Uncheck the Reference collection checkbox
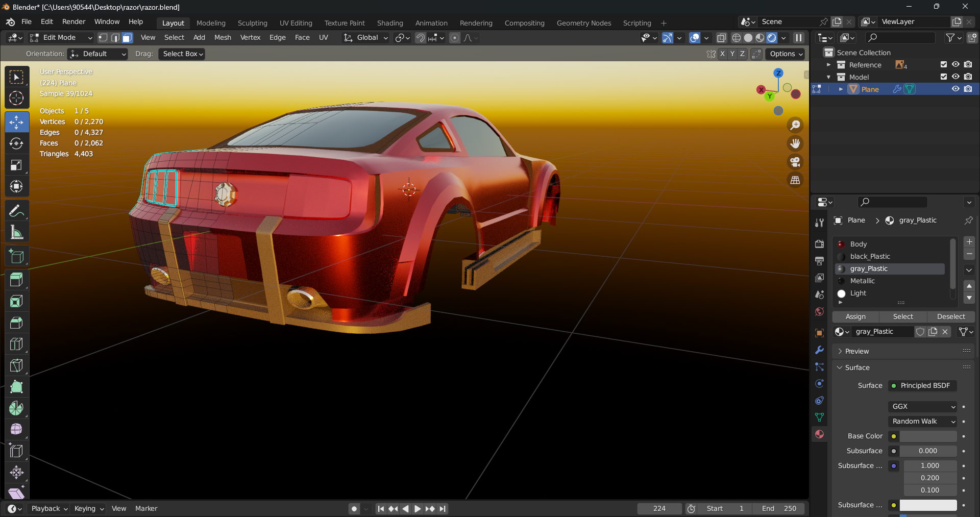The height and width of the screenshot is (517, 980). 943,64
